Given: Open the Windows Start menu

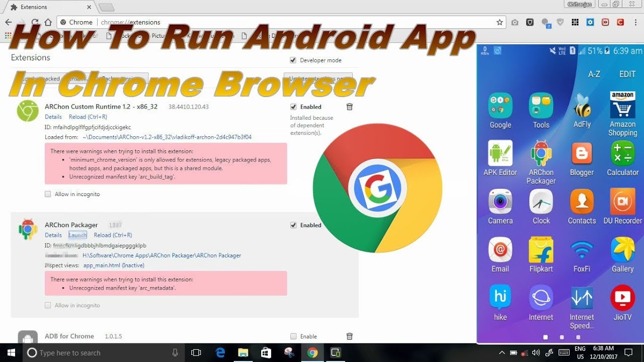Looking at the screenshot, I should (11, 352).
